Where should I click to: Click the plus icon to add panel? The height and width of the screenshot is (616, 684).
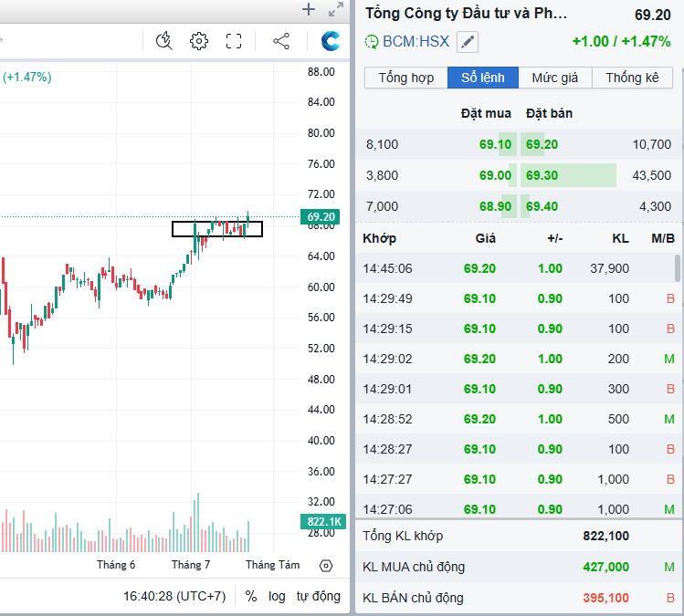pos(309,10)
